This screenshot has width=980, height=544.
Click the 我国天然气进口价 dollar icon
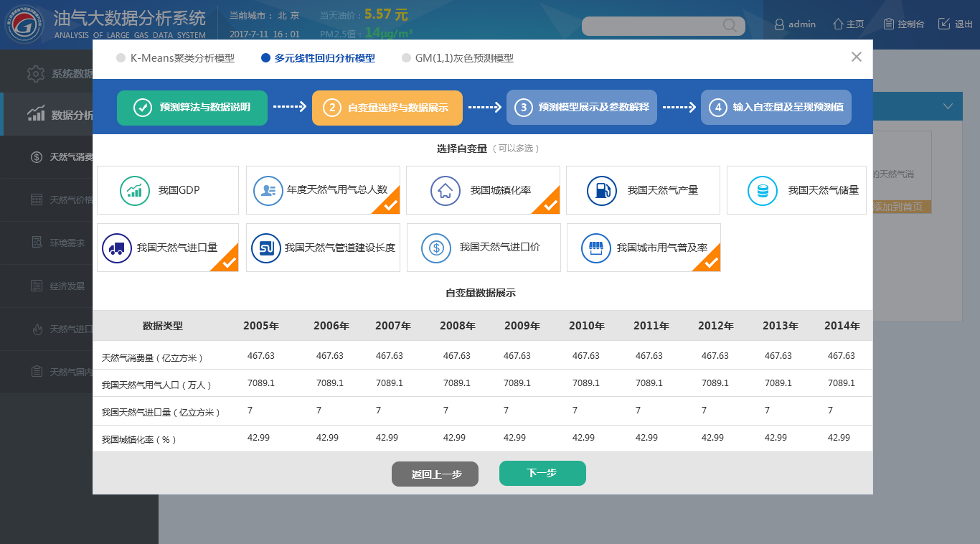coord(436,248)
